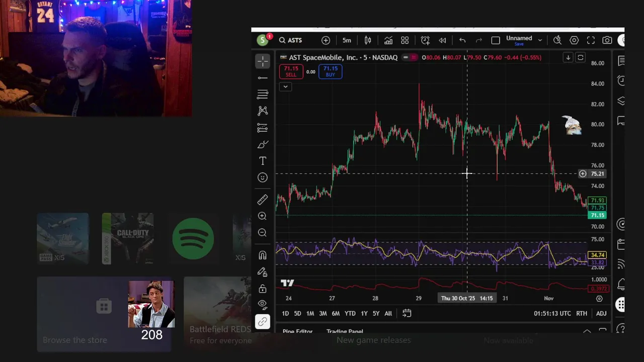644x362 pixels.
Task: Select the Fibonacci retracement tool
Action: point(263,95)
